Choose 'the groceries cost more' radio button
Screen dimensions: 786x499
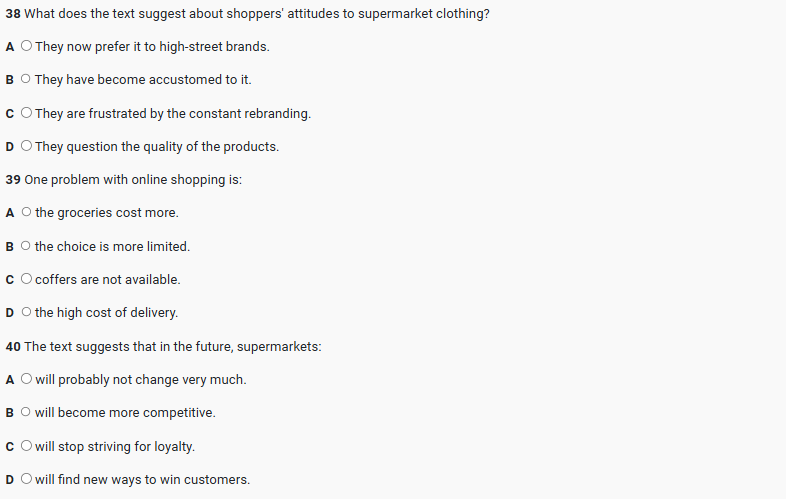pyautogui.click(x=26, y=213)
